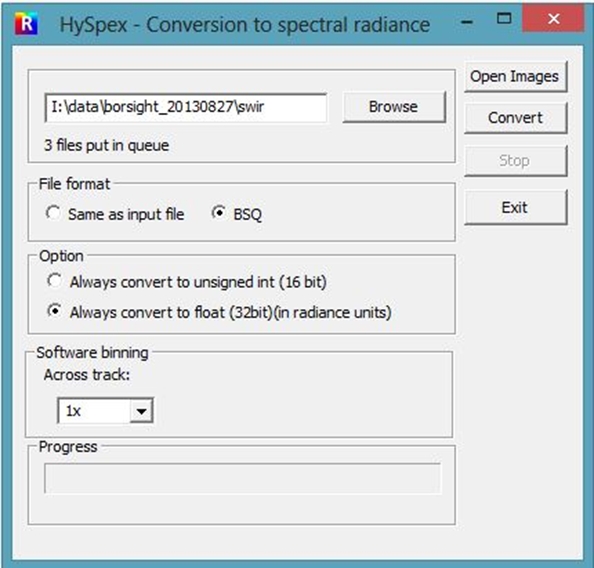Viewport: 594px width, 568px height.
Task: Minimize the HySpex window
Action: tap(467, 21)
